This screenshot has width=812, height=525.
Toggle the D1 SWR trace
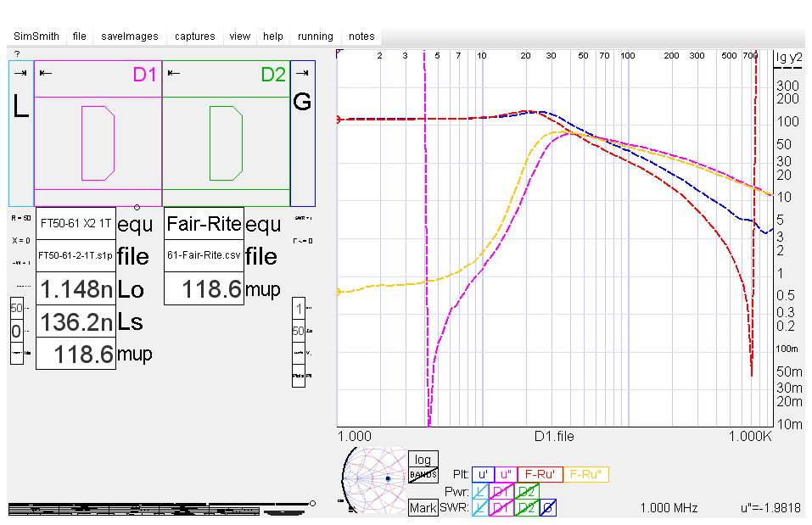tap(501, 508)
